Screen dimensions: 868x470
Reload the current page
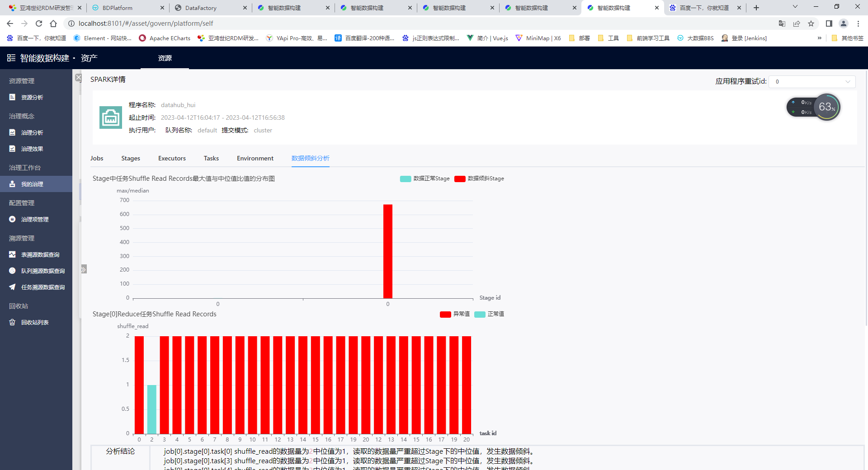click(x=39, y=23)
